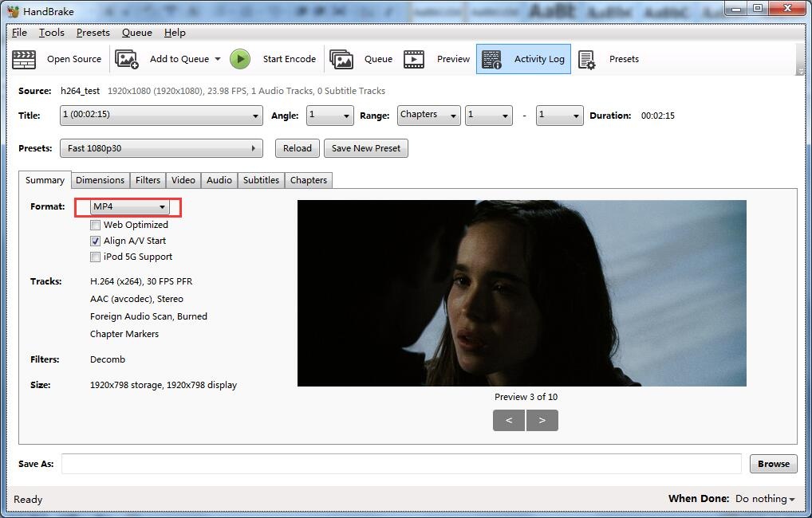Viewport: 812px width, 518px height.
Task: Click the Open Source label
Action: pos(74,59)
